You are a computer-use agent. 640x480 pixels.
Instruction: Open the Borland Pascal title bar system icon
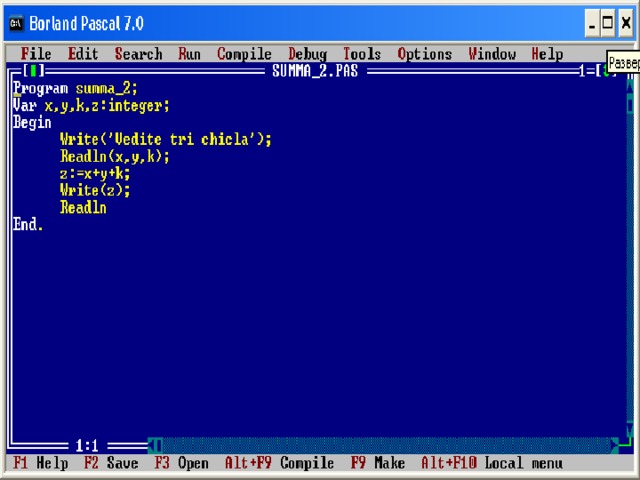15,22
